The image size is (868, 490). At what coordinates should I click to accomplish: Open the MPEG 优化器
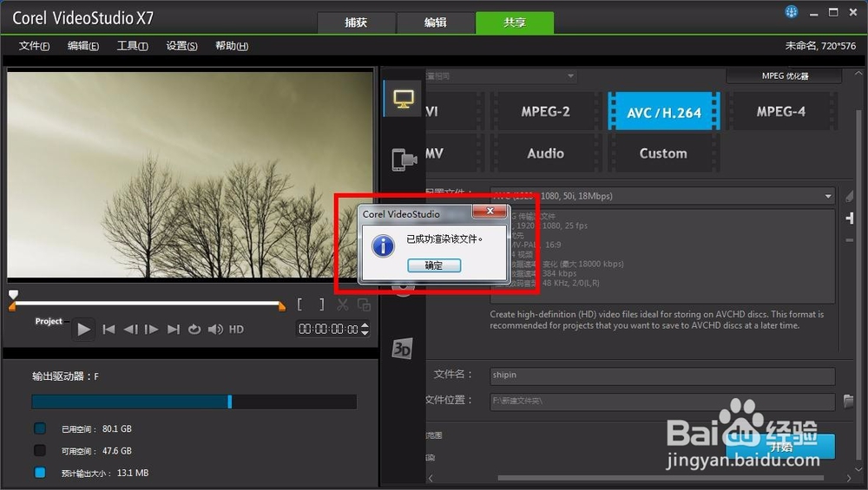(x=785, y=75)
